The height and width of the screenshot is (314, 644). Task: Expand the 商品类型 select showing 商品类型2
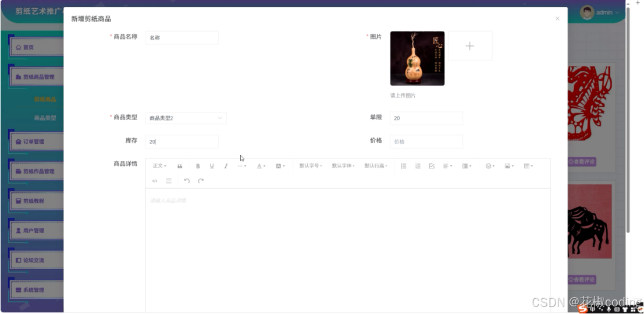[x=186, y=118]
